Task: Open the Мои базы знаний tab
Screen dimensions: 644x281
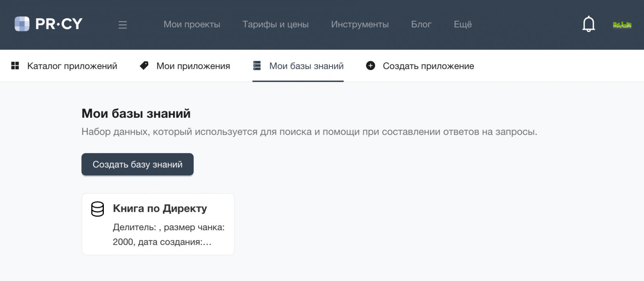Action: (306, 66)
